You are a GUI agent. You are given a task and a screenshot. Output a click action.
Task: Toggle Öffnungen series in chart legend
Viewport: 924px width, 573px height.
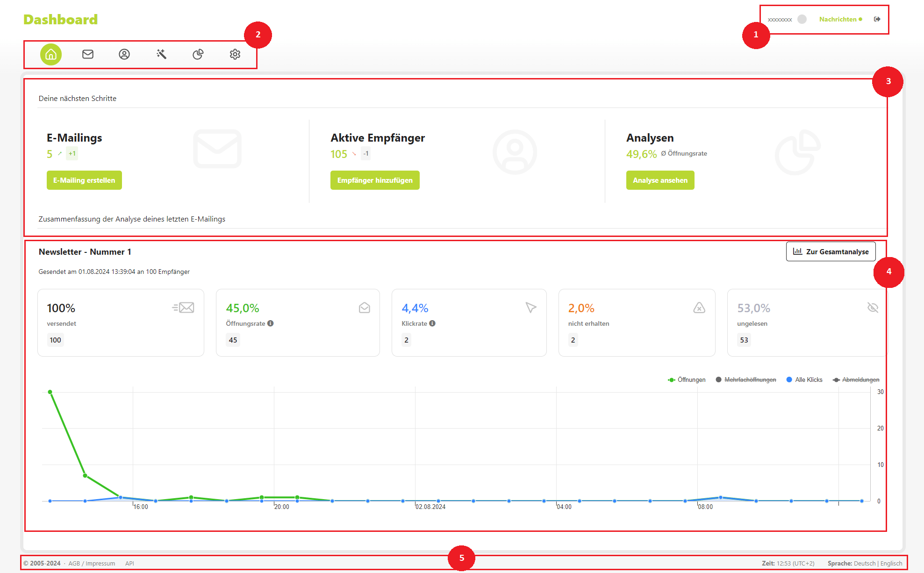click(691, 380)
